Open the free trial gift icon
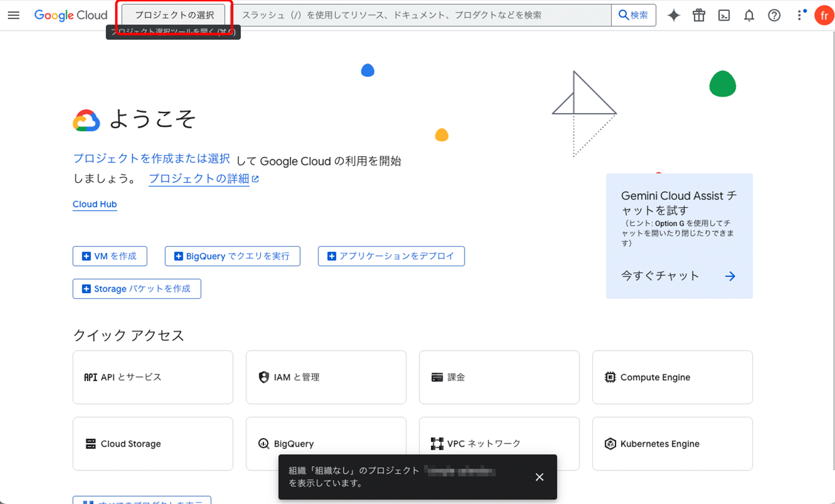This screenshot has width=835, height=504. pos(699,15)
